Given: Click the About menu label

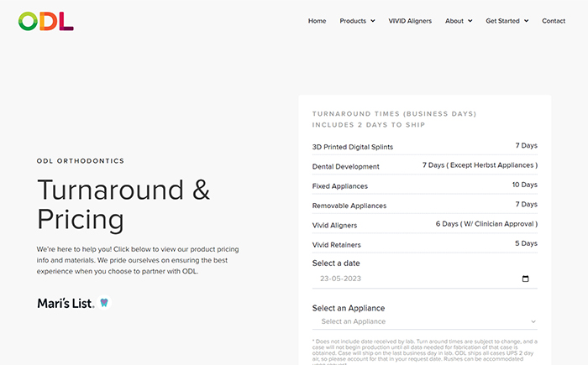Looking at the screenshot, I should 454,21.
